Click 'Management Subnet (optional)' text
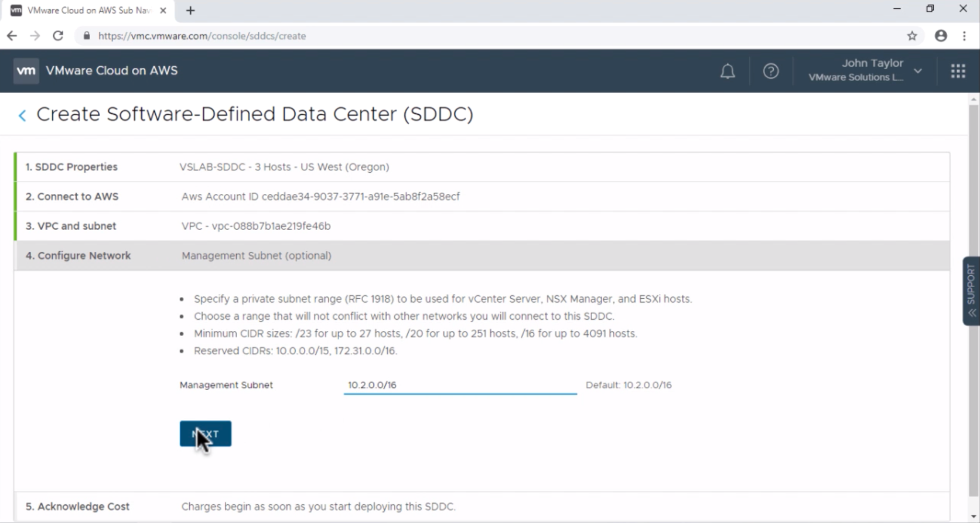Image resolution: width=980 pixels, height=523 pixels. pos(257,255)
